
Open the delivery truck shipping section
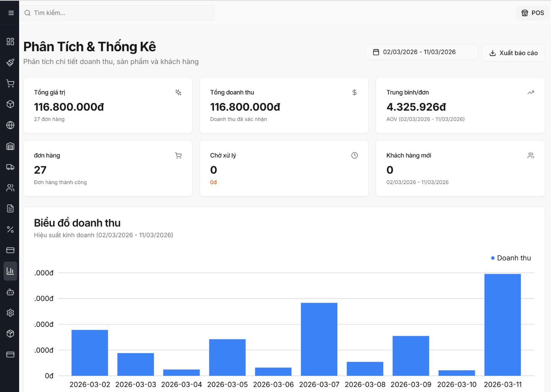(10, 167)
